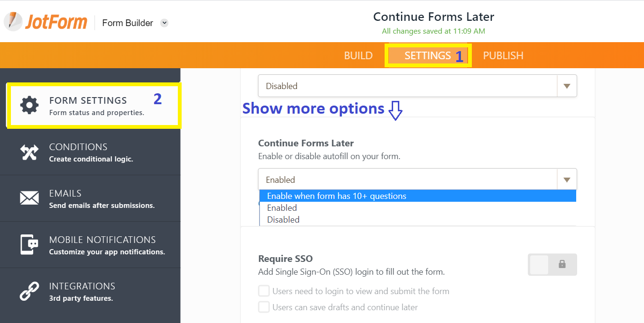Click the lock icon on SSO toggle
Viewport: 644px width, 323px height.
[x=562, y=264]
